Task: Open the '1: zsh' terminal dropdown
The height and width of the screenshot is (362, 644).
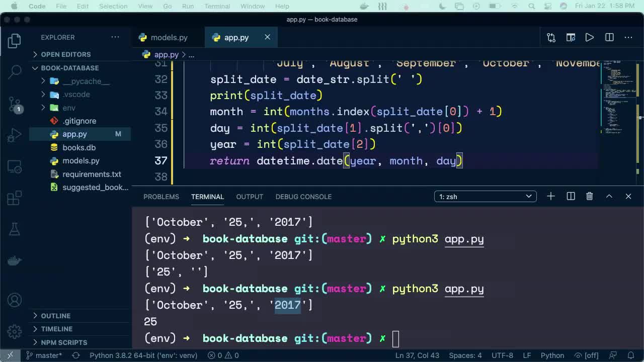Action: tap(485, 196)
